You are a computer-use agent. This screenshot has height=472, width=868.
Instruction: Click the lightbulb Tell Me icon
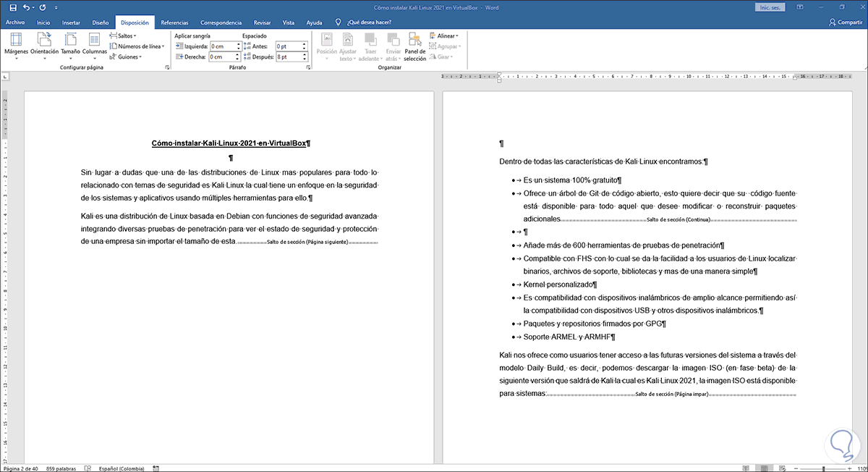coord(337,22)
